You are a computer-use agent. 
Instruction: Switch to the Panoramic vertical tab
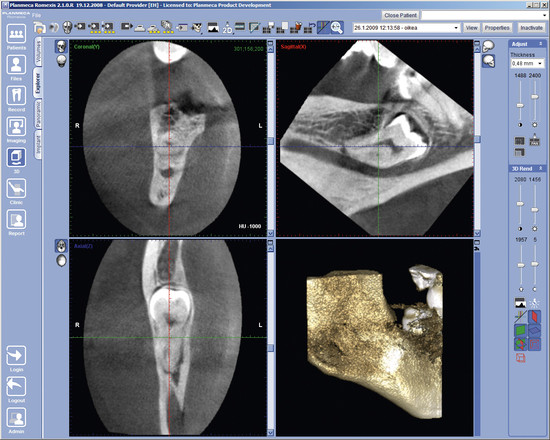(x=38, y=113)
